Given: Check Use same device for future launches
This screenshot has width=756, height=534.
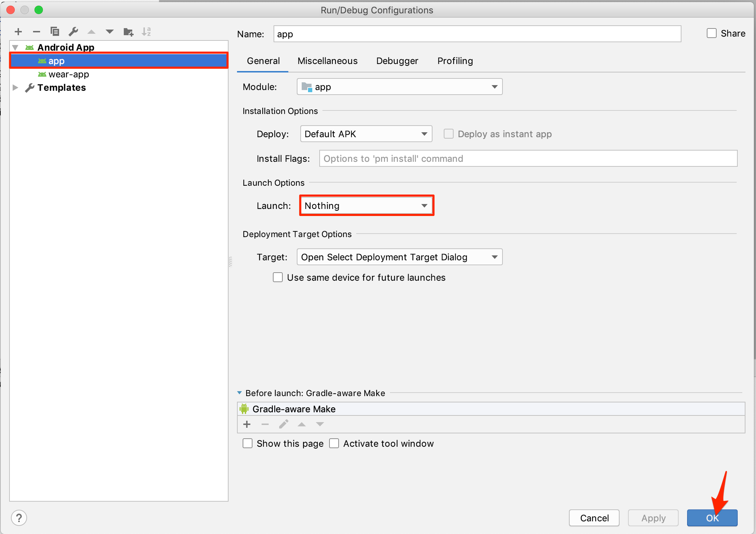Looking at the screenshot, I should [278, 278].
